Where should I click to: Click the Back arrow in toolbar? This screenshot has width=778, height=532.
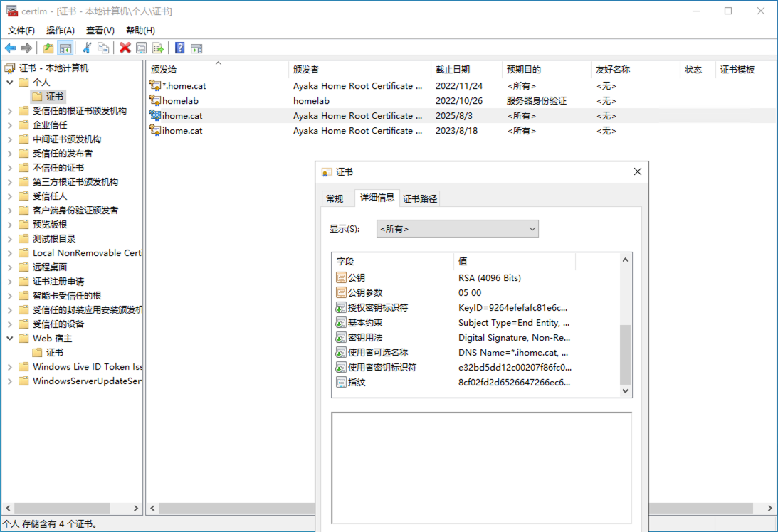click(x=10, y=48)
